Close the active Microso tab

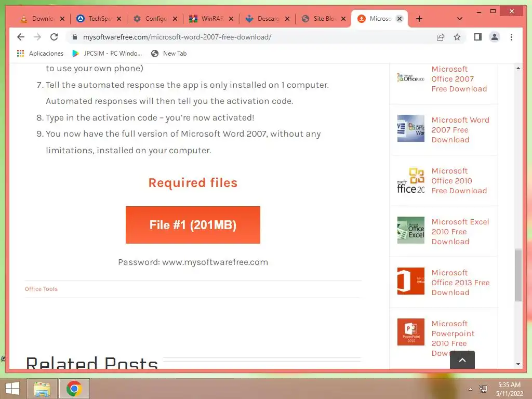pos(400,19)
